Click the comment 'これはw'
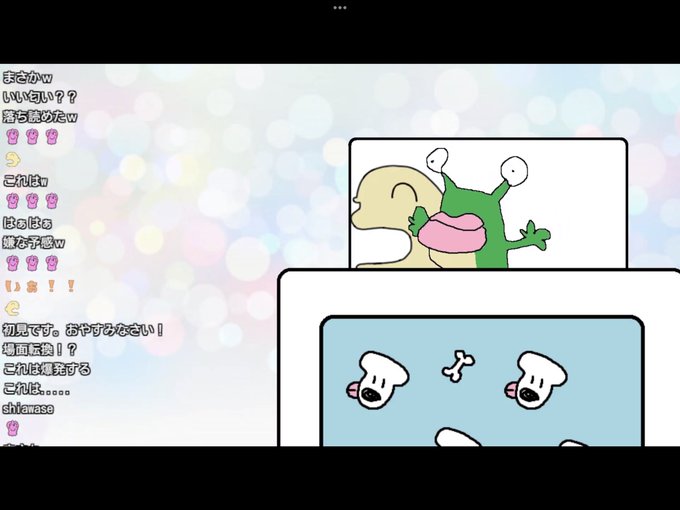The image size is (680, 510). [25, 180]
